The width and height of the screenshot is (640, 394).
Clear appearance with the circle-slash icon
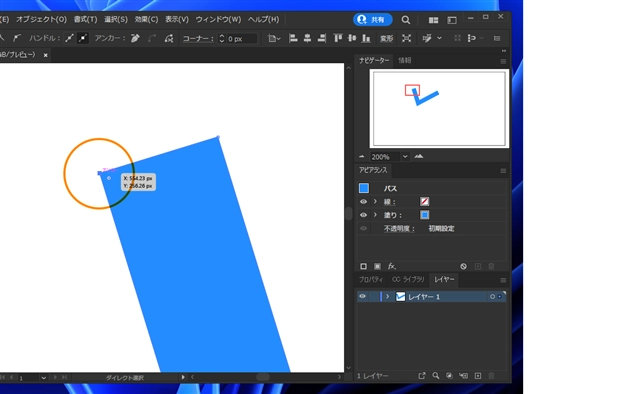pyautogui.click(x=463, y=266)
